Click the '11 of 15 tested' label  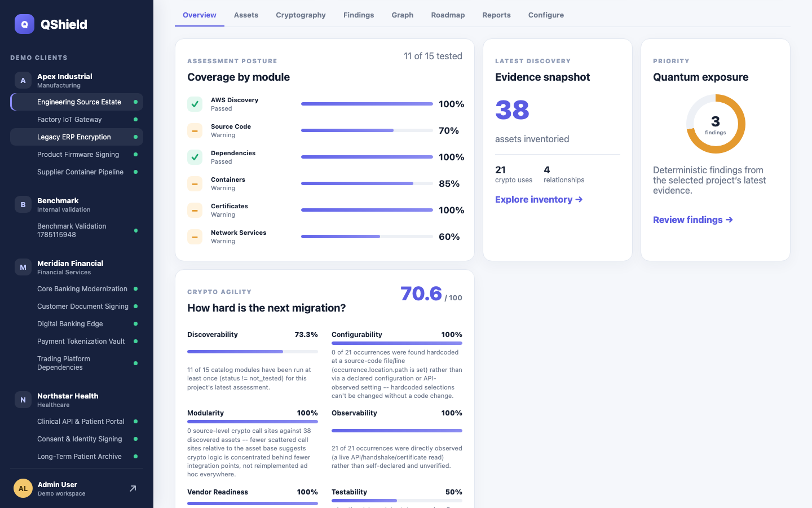pos(433,56)
